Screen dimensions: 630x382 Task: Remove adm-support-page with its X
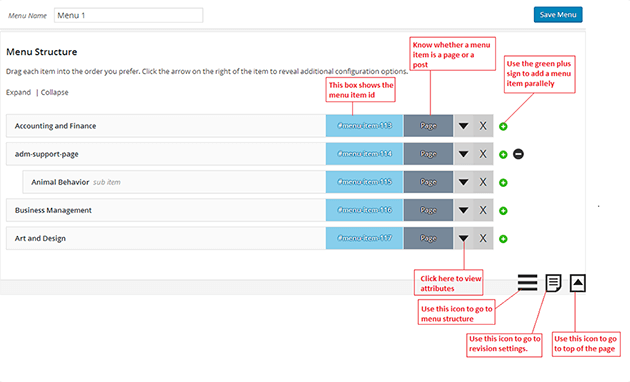point(483,154)
